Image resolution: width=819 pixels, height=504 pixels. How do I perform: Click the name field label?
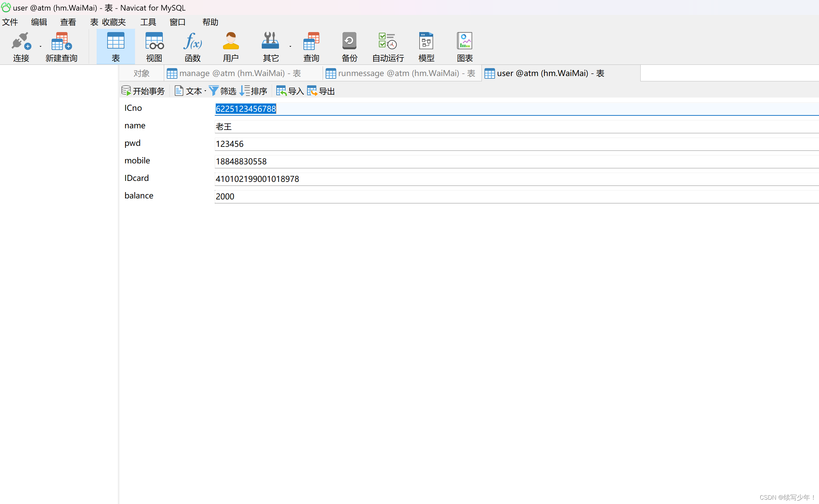135,126
